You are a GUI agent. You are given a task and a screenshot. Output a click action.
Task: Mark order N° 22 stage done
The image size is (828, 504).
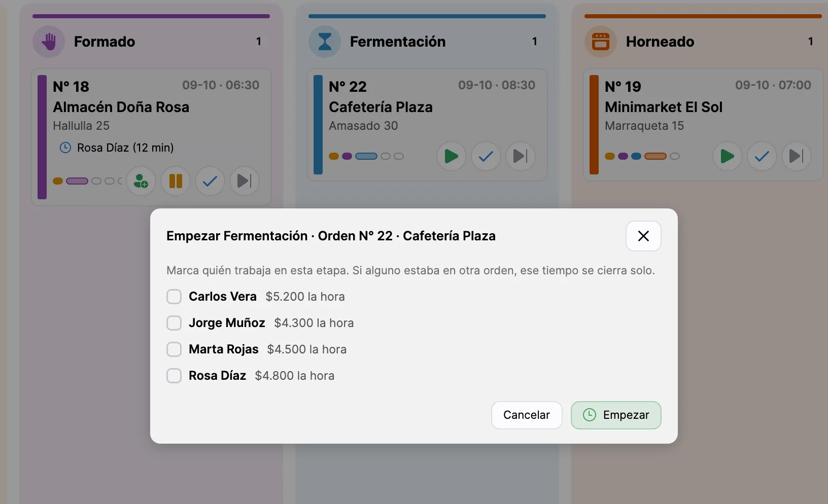click(486, 156)
